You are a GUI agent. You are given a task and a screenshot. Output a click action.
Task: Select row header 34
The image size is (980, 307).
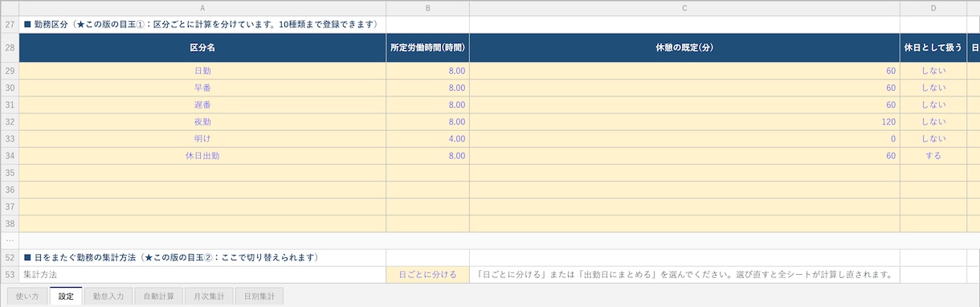coord(10,155)
